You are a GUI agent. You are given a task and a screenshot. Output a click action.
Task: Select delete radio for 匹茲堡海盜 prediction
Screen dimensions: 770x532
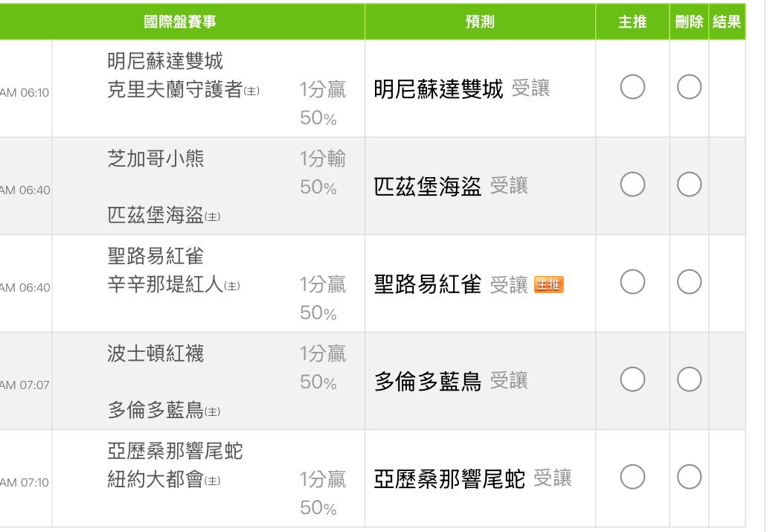689,185
